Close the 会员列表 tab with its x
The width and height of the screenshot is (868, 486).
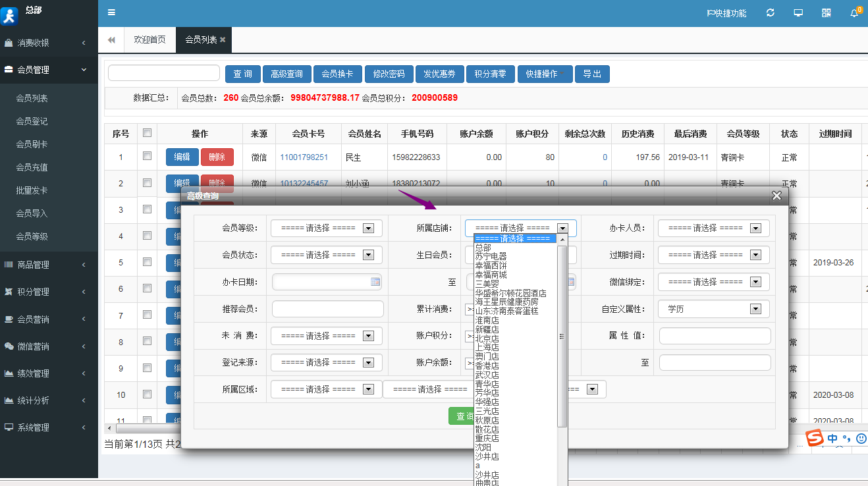[x=223, y=40]
